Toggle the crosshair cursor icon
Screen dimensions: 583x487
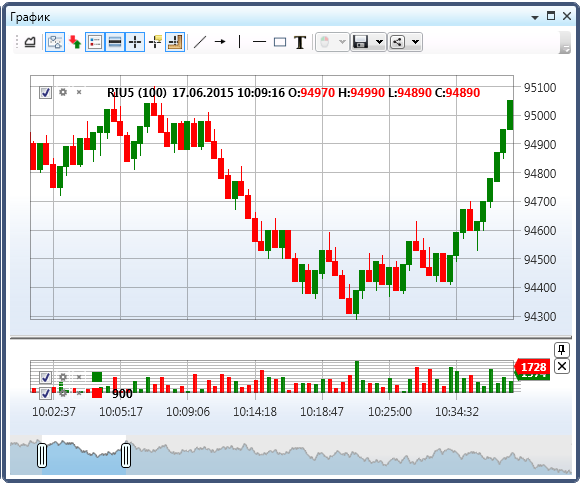click(135, 42)
